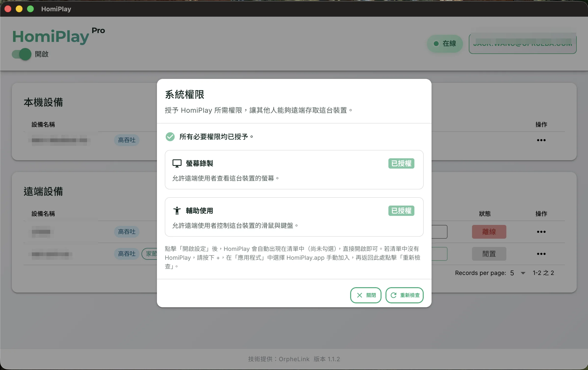Click the 輔助使用 heading
This screenshot has width=588, height=370.
pyautogui.click(x=199, y=210)
